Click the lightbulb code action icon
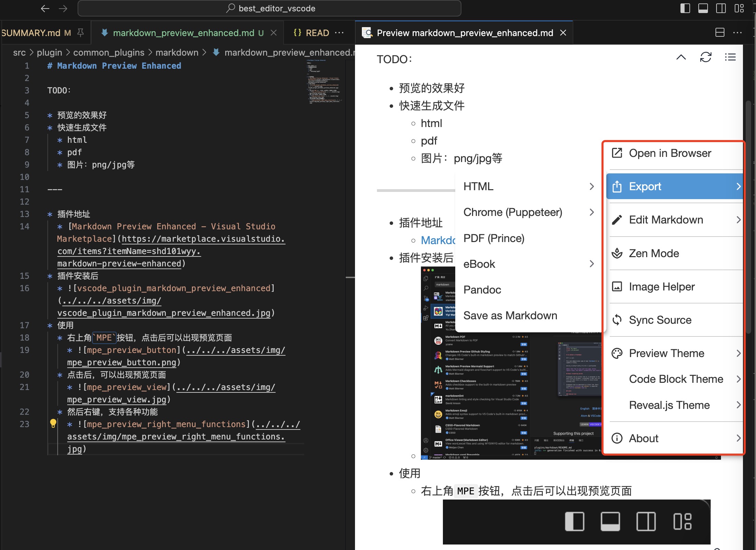This screenshot has width=756, height=550. [x=53, y=423]
